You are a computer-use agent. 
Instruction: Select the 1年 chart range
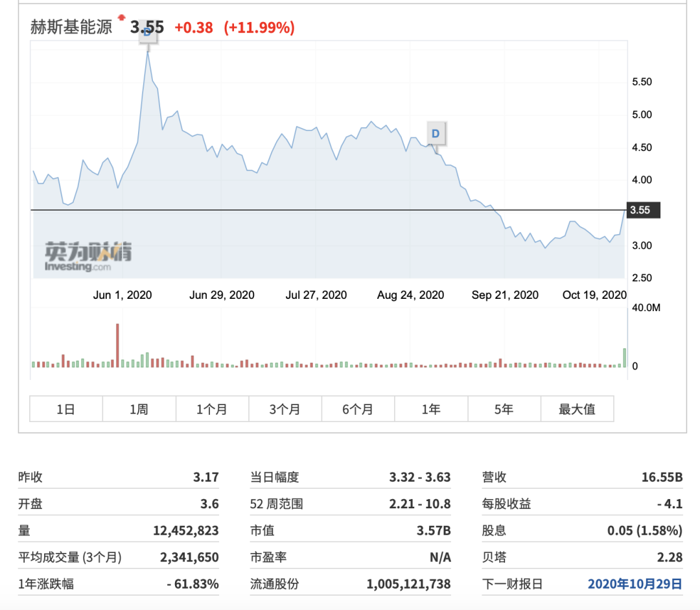click(431, 408)
